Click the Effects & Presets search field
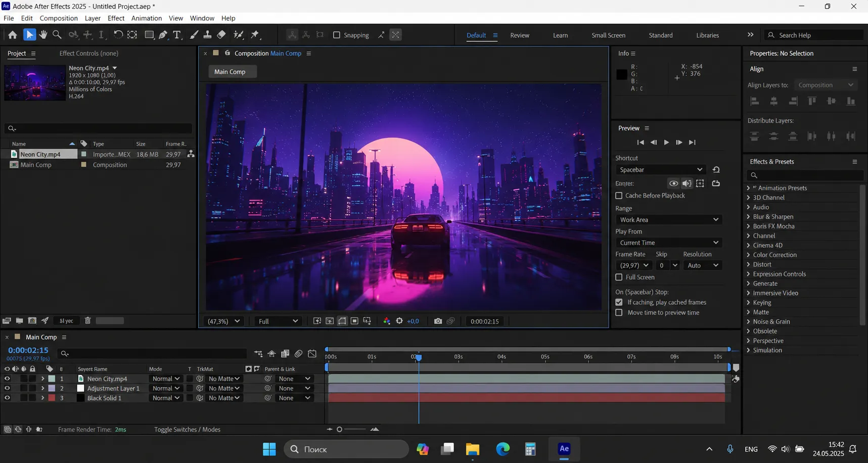Screen dimensions: 868x463 pyautogui.click(x=804, y=175)
